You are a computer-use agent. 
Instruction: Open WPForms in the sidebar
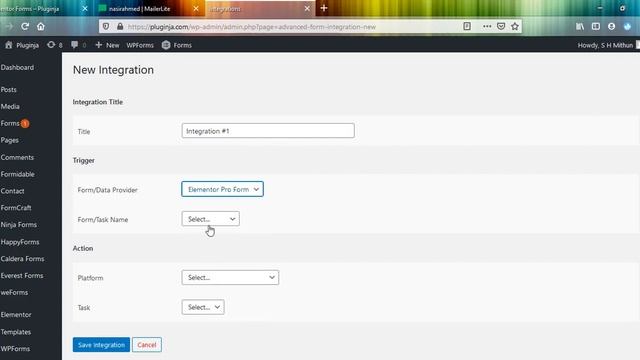(x=15, y=349)
